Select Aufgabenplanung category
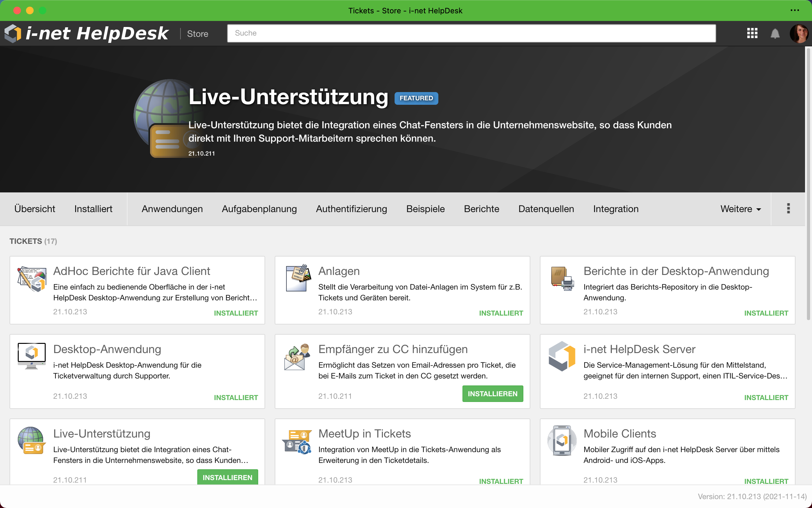The image size is (812, 508). click(259, 209)
